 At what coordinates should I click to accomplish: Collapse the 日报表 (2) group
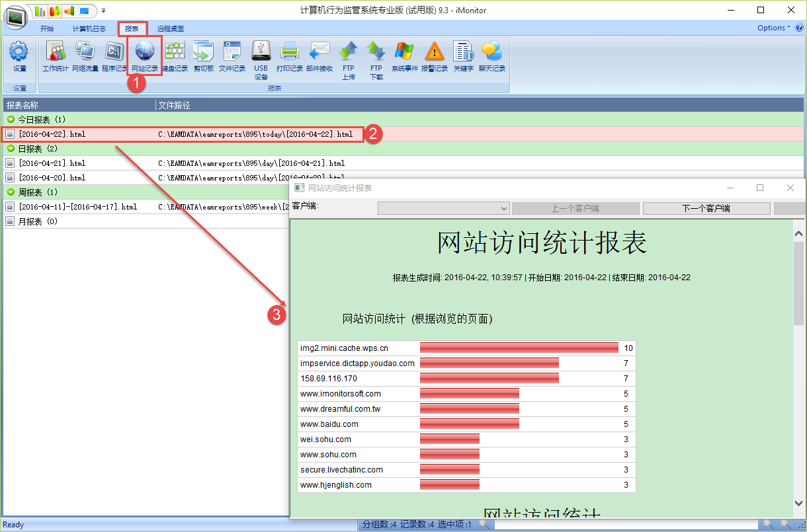coord(11,149)
